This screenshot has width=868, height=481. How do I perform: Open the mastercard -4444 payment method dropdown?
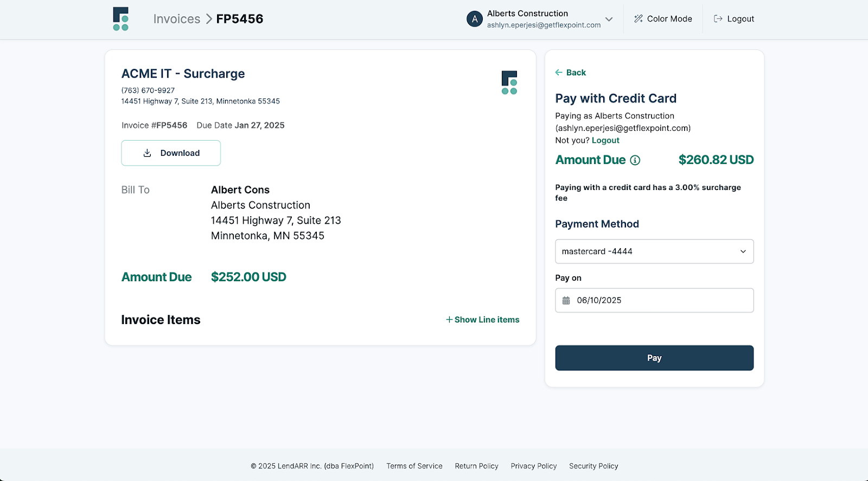[654, 251]
